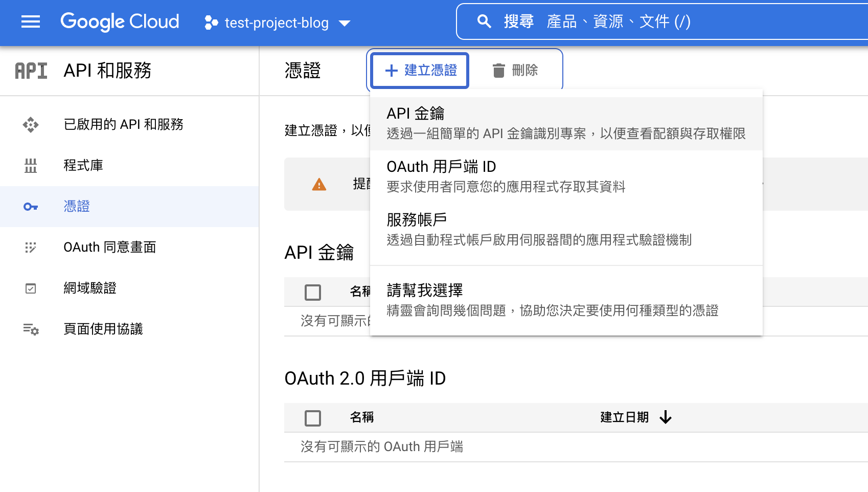
Task: Click the API 和服務 header icon
Action: 31,71
